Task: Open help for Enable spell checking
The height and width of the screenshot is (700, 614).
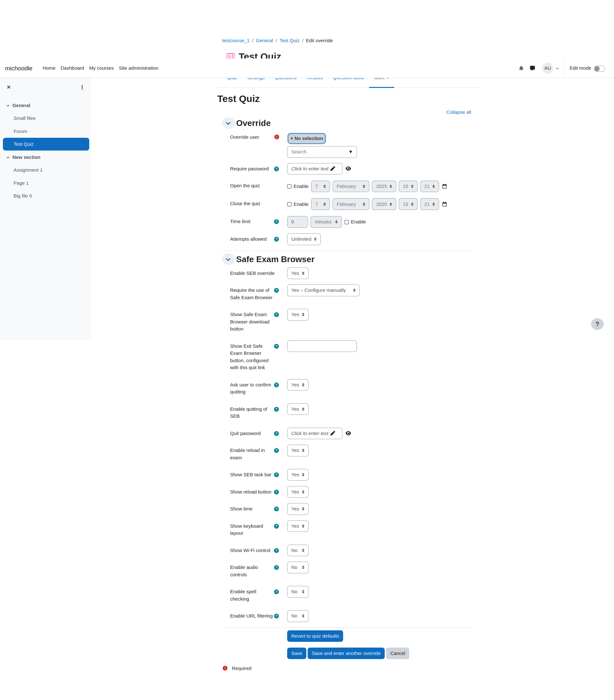Action: pyautogui.click(x=277, y=592)
